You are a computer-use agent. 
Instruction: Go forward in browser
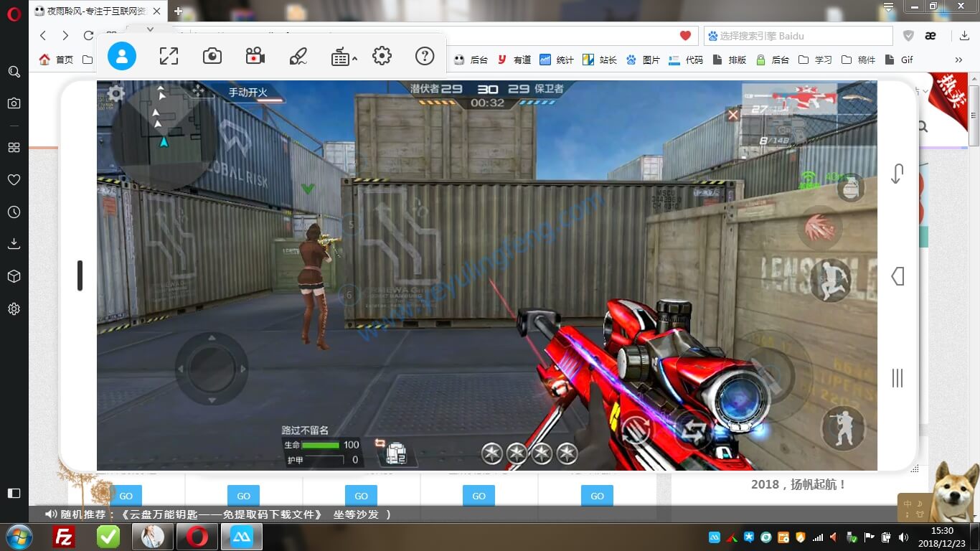click(x=65, y=36)
